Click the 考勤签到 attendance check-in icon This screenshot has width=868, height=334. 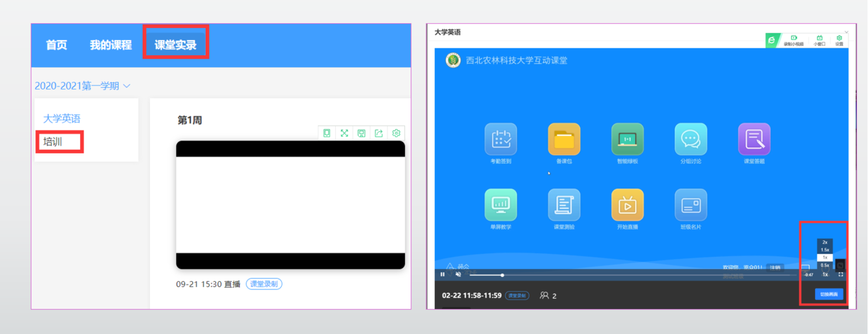(501, 139)
